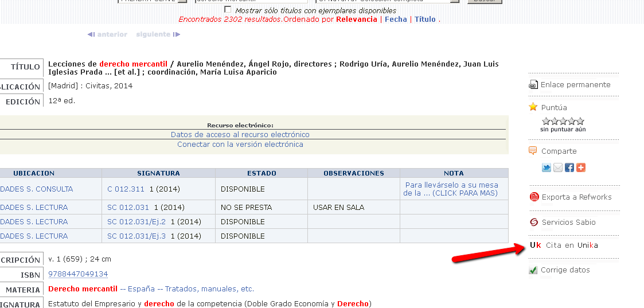The image size is (644, 308).
Task: Open the orange plus share options
Action: tap(581, 168)
